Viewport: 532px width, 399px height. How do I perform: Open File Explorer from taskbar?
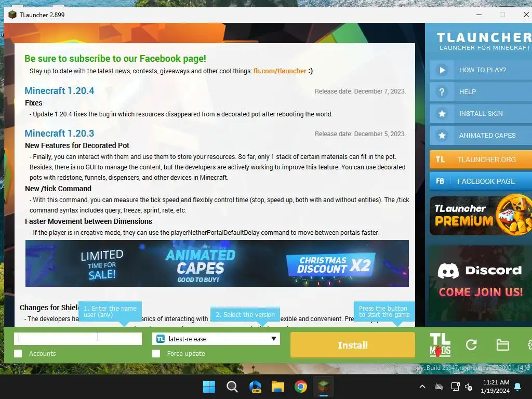[x=278, y=387]
